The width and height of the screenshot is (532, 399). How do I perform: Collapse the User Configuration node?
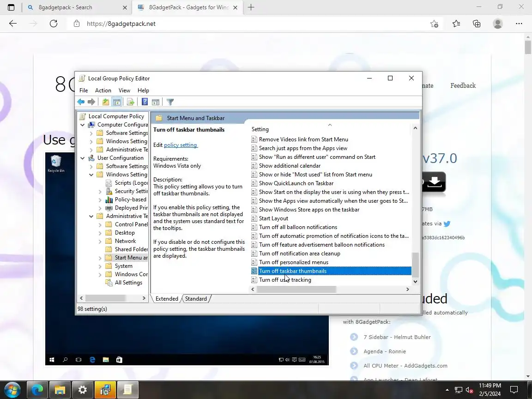83,158
